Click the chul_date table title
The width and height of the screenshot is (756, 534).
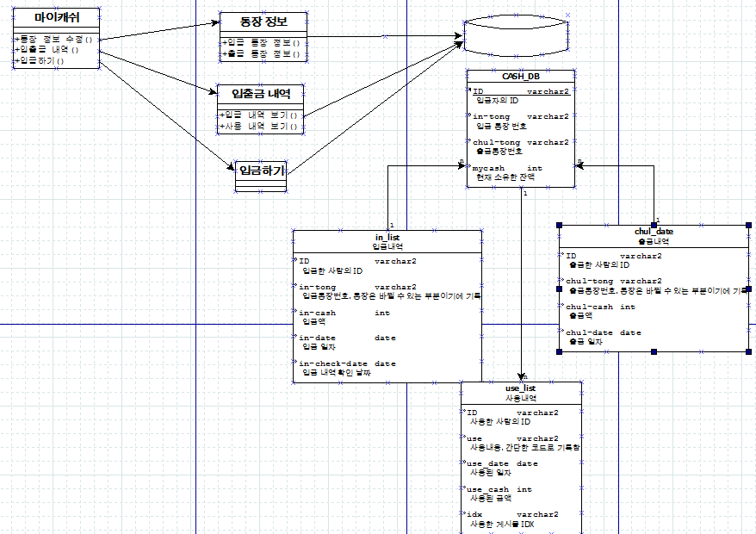(x=654, y=232)
